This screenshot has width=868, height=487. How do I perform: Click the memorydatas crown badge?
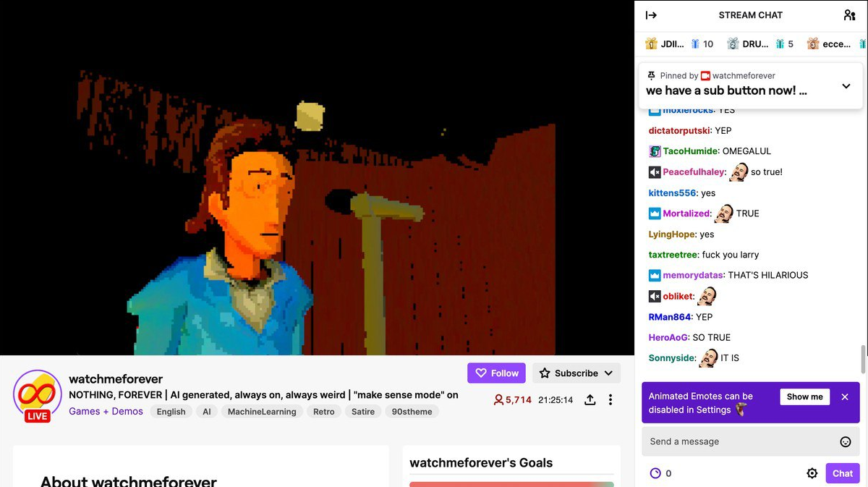(655, 276)
